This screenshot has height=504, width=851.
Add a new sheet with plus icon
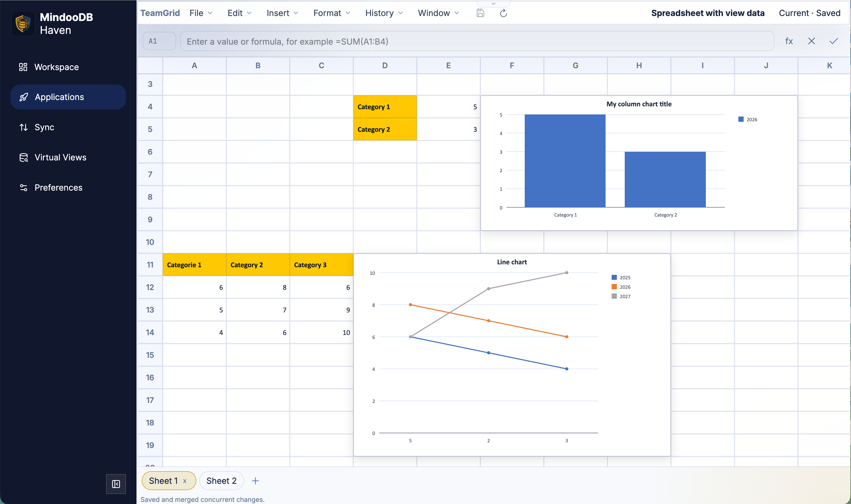(x=255, y=481)
